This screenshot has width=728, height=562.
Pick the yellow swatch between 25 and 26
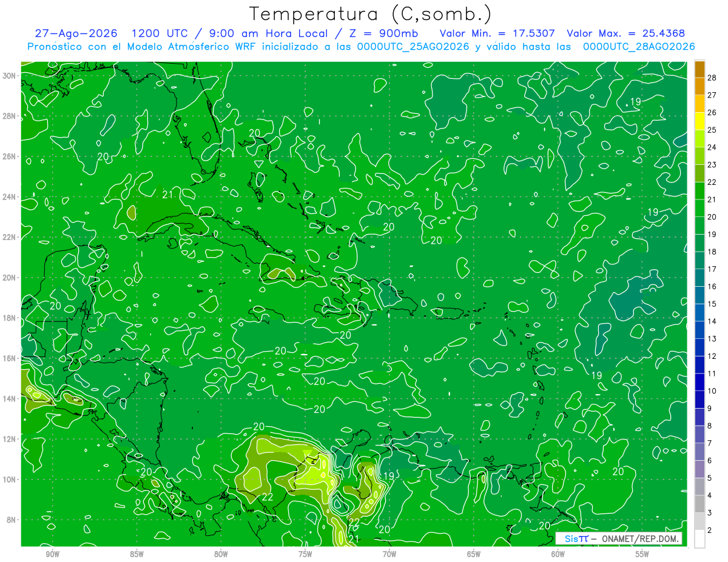coord(699,121)
